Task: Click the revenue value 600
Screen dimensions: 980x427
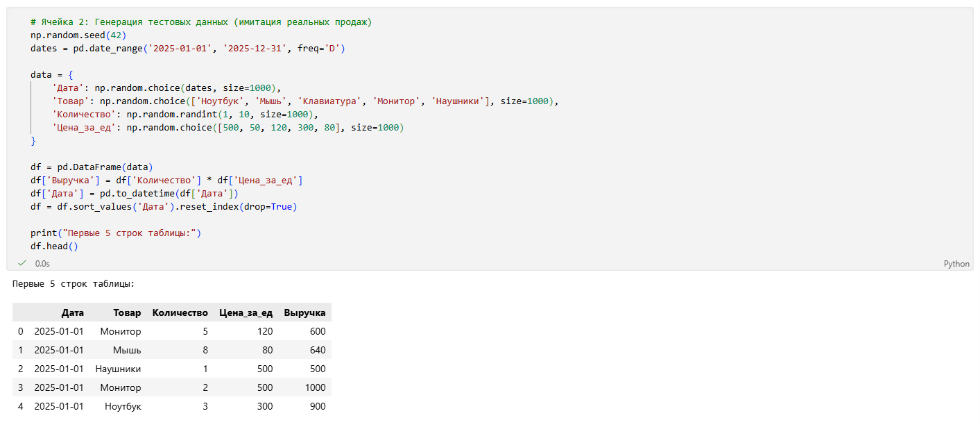Action: 318,331
